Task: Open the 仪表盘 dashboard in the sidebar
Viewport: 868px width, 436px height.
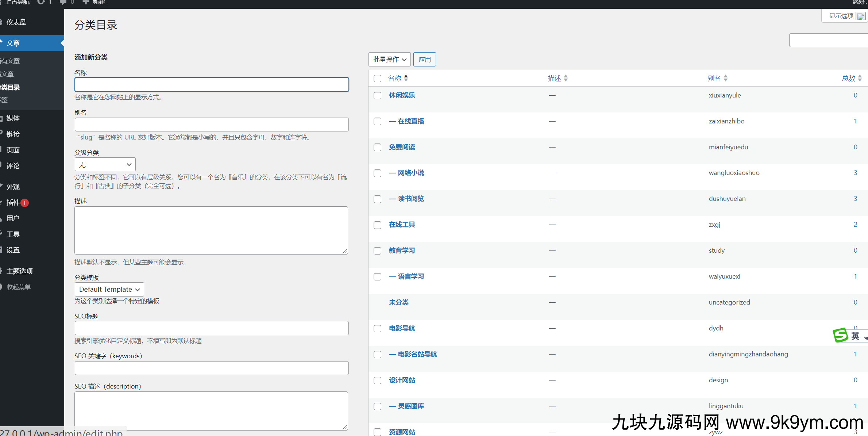Action: pos(16,22)
